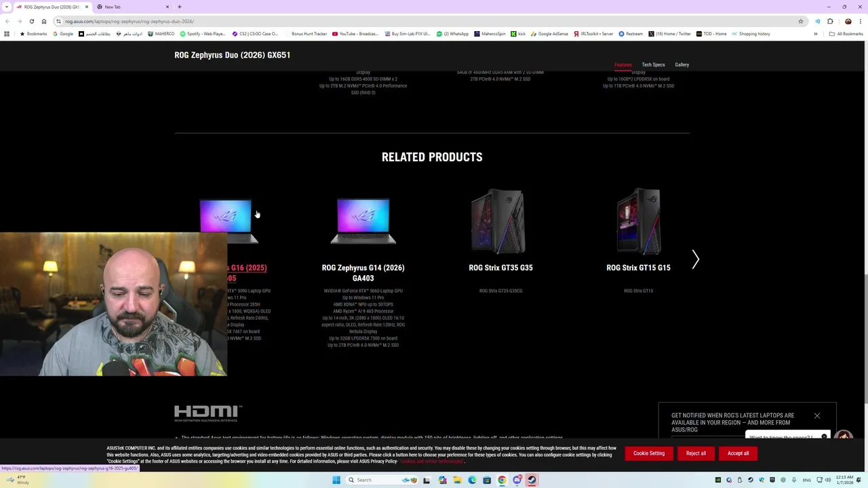Accept all cookies
This screenshot has width=868, height=488.
738,453
